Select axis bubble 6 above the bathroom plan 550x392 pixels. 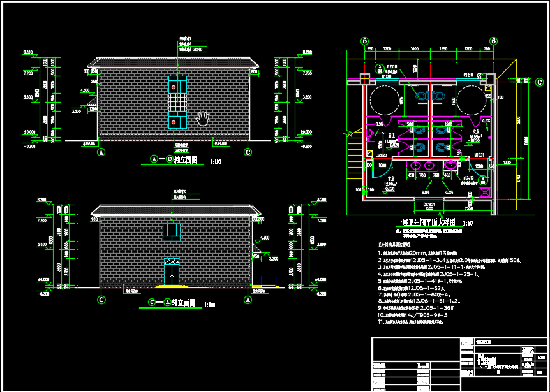(x=493, y=41)
